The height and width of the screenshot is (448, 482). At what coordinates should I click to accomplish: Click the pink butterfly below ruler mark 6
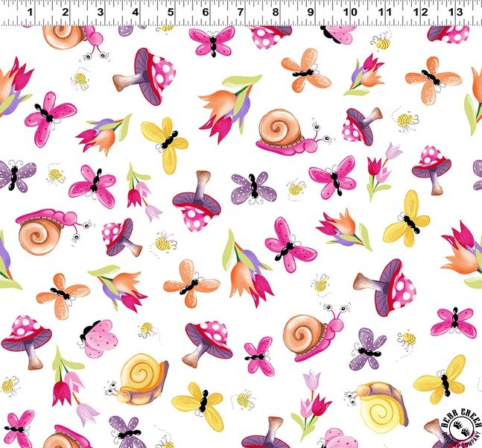pyautogui.click(x=212, y=42)
